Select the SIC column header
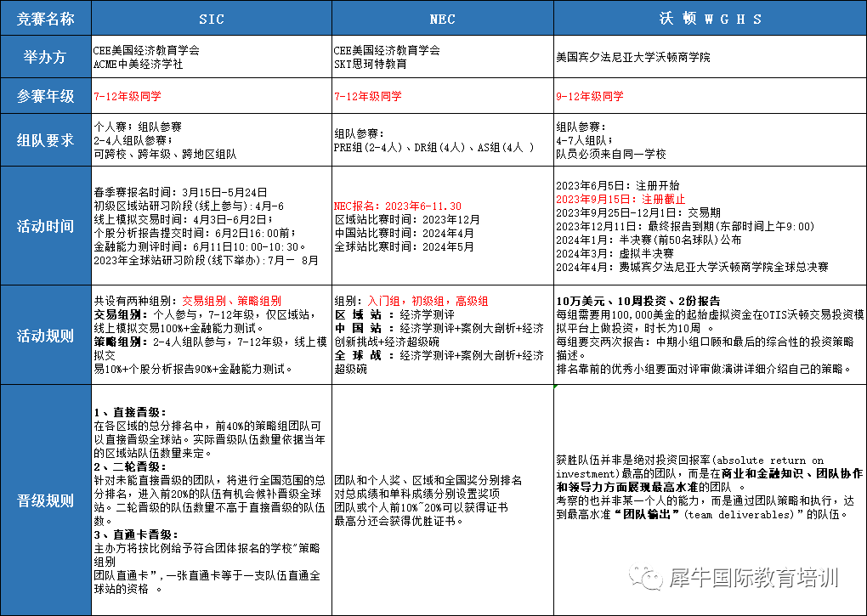Image resolution: width=867 pixels, height=616 pixels. pos(212,18)
